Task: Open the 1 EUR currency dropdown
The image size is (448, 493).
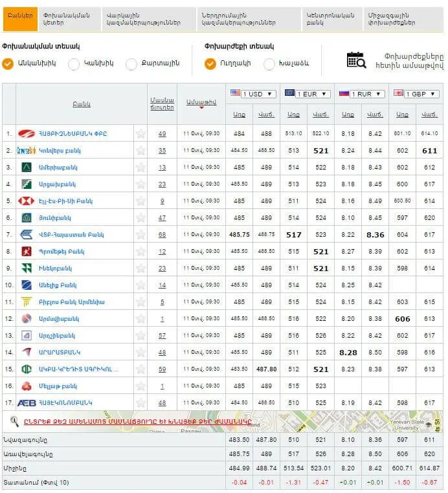Action: (x=313, y=94)
